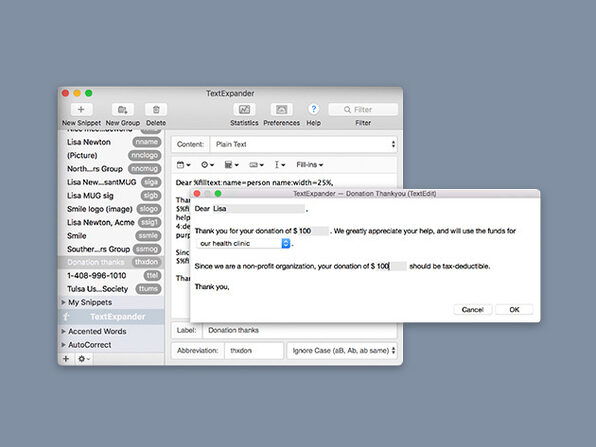596x447 pixels.
Task: Open the Preferences icon
Action: pos(281,109)
